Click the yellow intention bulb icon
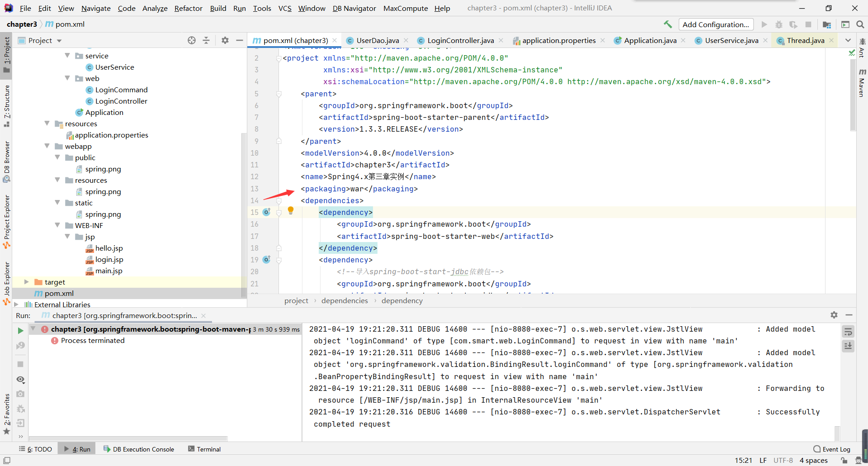Viewport: 868px width, 466px height. pos(291,210)
